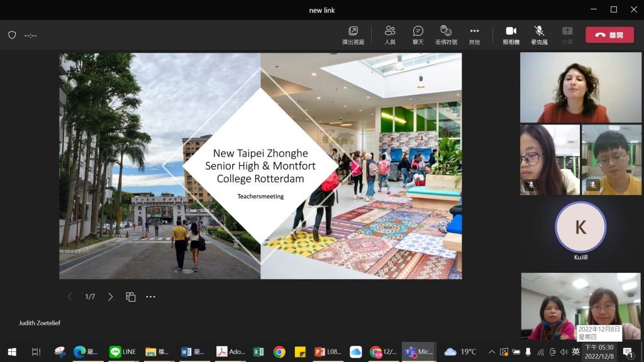Toggle the camera on or off

click(x=511, y=35)
